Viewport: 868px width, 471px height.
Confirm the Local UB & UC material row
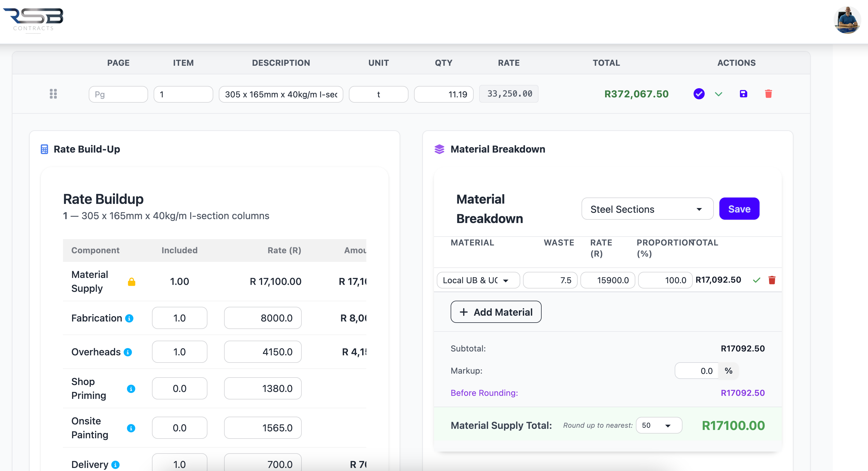click(x=757, y=280)
